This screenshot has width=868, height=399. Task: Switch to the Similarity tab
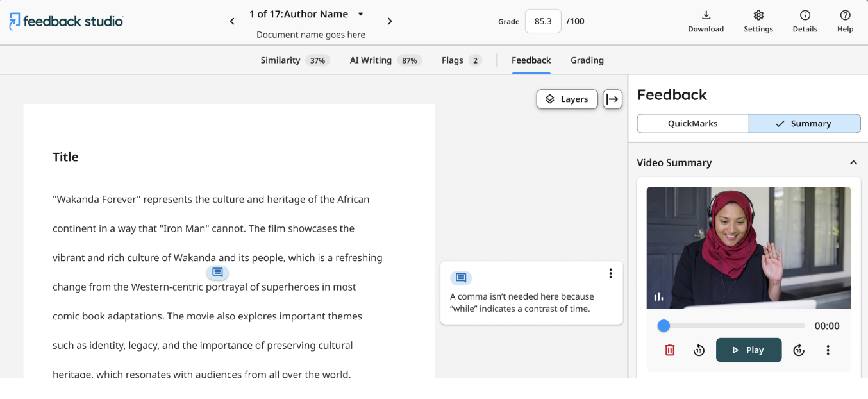pyautogui.click(x=294, y=60)
